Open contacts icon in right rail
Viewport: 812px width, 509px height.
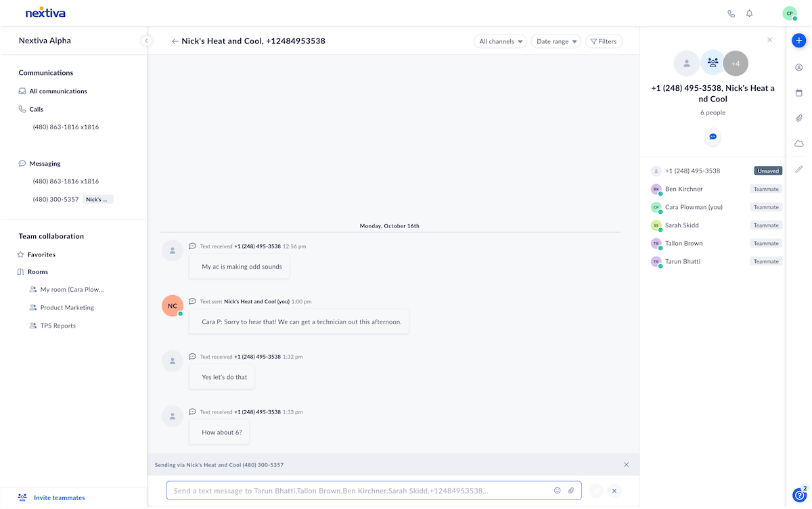point(799,67)
